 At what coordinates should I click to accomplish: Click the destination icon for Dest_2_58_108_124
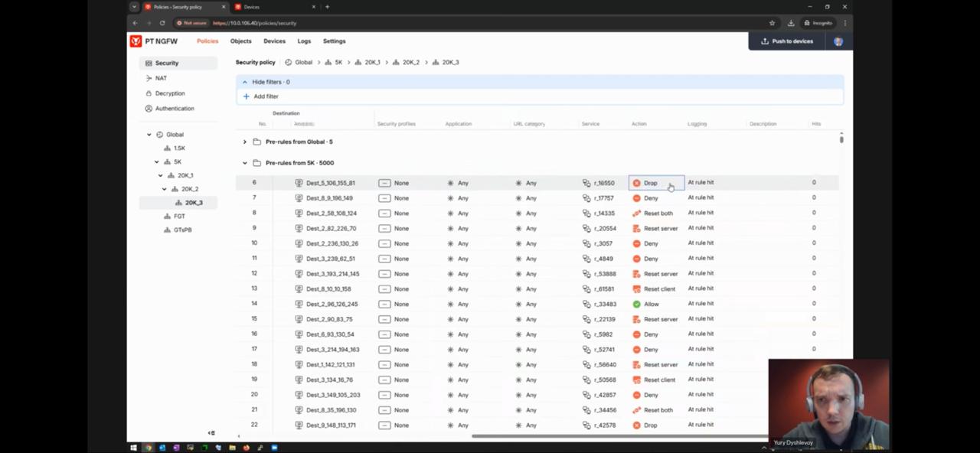(x=299, y=213)
